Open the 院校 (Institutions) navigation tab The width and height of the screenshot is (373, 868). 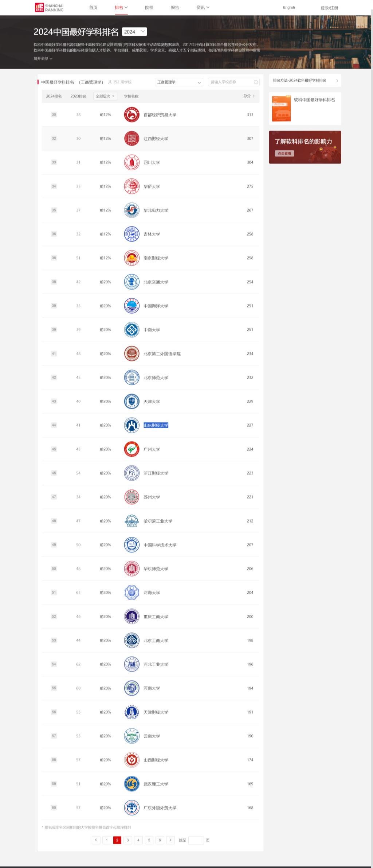(149, 7)
